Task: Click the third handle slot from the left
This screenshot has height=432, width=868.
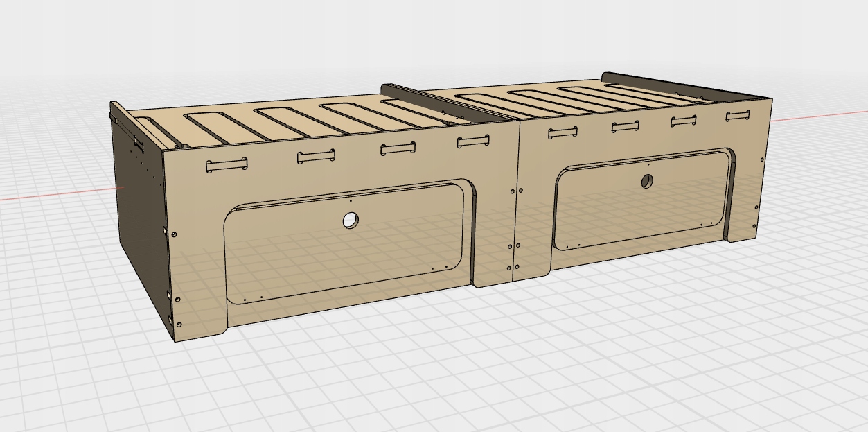Action: pos(398,149)
